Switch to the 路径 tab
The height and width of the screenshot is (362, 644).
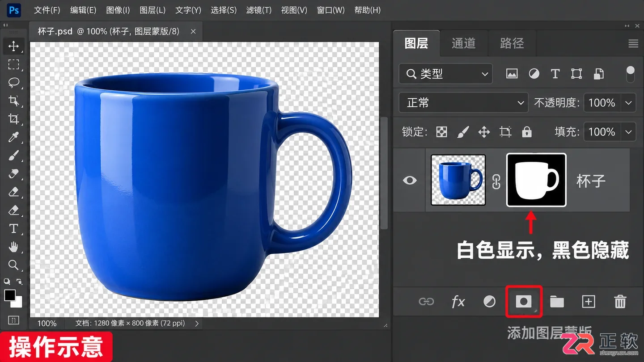(512, 43)
